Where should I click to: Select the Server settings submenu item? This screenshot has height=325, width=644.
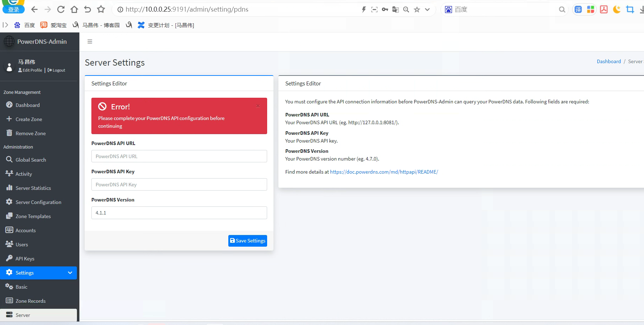(38, 315)
